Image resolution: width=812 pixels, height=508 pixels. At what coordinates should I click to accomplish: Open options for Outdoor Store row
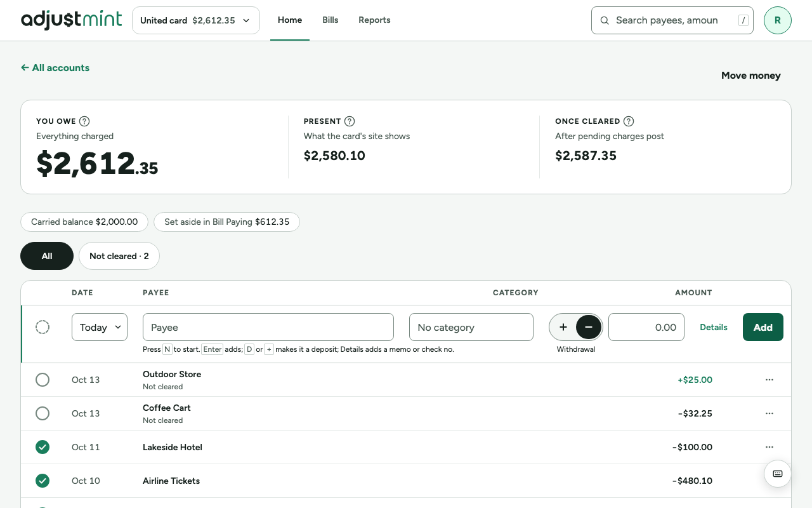[769, 380]
